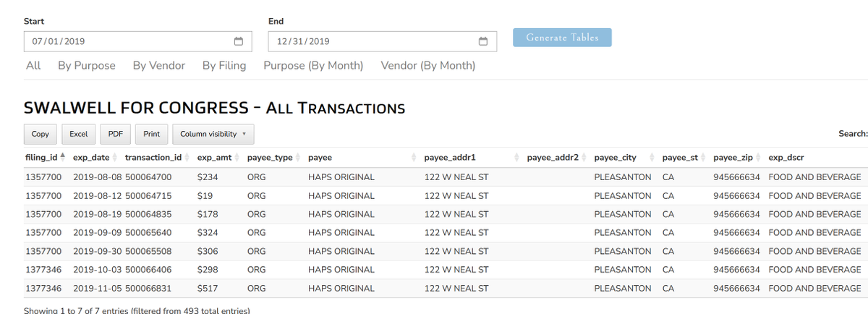Click the $306 amount cell
The height and width of the screenshot is (314, 868).
pyautogui.click(x=208, y=251)
